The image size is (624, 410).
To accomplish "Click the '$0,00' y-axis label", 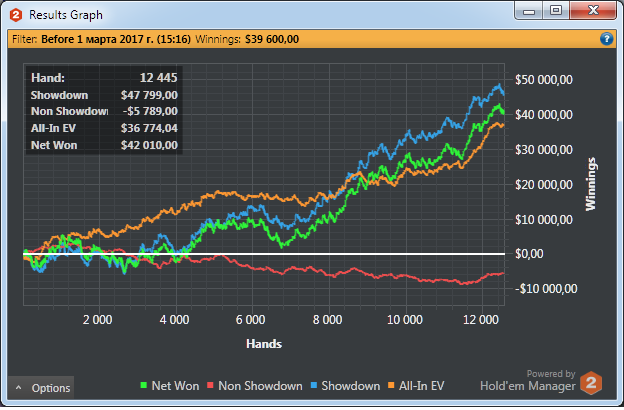I will click(529, 254).
